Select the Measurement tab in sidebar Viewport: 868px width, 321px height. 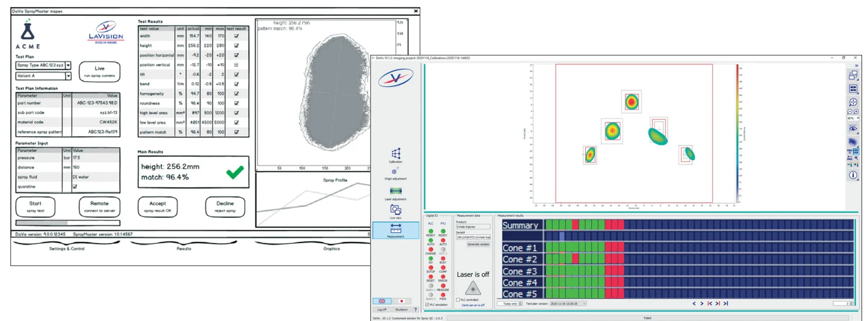(x=395, y=230)
